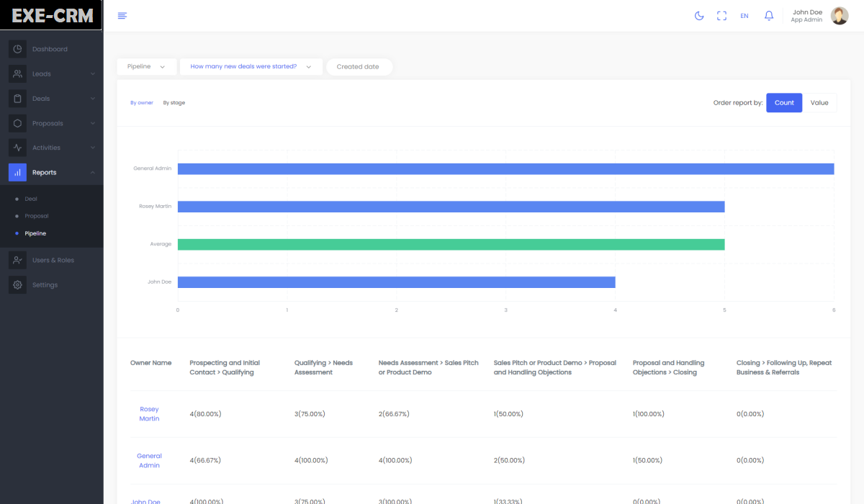Enter fullscreen mode via header icon

pos(721,16)
